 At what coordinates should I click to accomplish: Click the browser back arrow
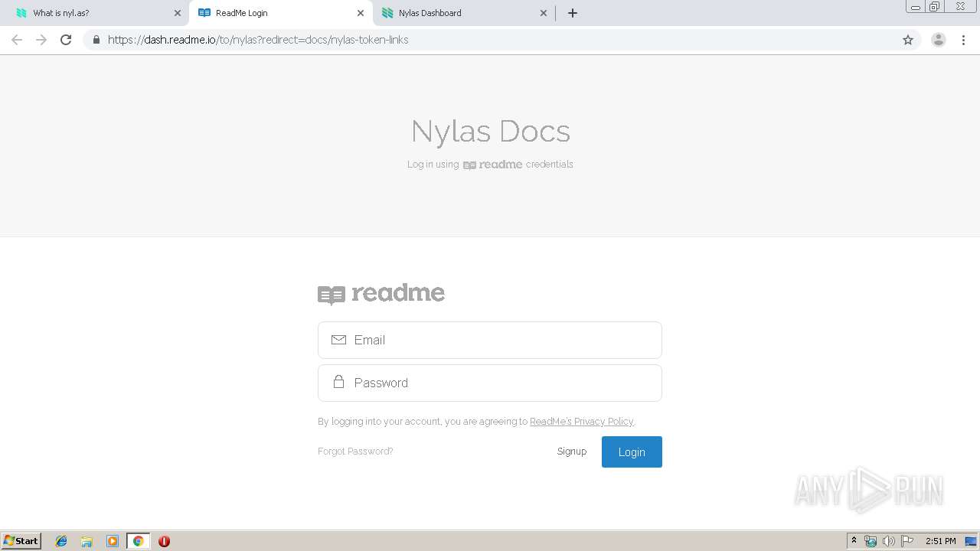pos(17,40)
